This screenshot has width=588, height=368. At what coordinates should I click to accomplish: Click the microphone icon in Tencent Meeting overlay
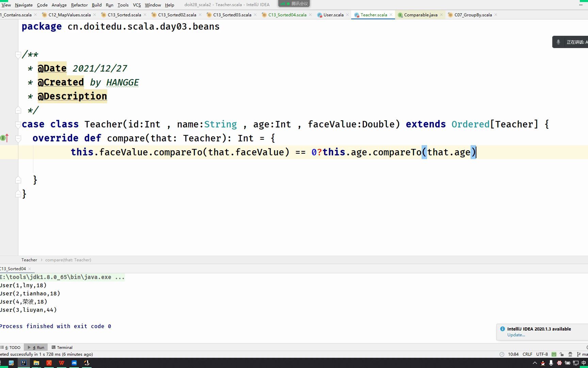click(x=558, y=42)
